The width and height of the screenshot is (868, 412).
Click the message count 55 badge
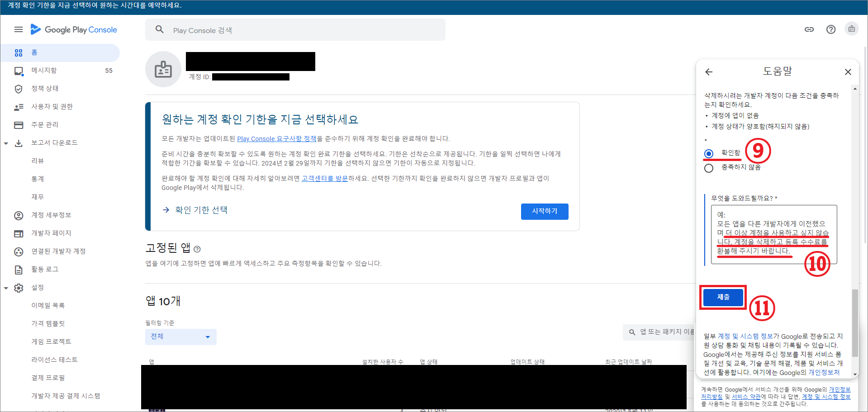tap(109, 71)
